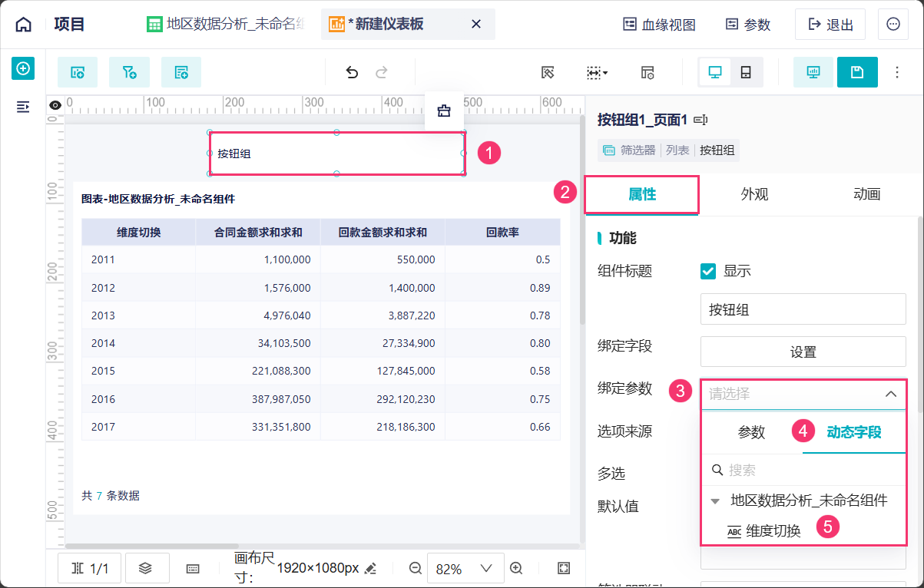This screenshot has width=924, height=588.
Task: Click the 合同金额求和求和 column header
Action: click(x=258, y=233)
